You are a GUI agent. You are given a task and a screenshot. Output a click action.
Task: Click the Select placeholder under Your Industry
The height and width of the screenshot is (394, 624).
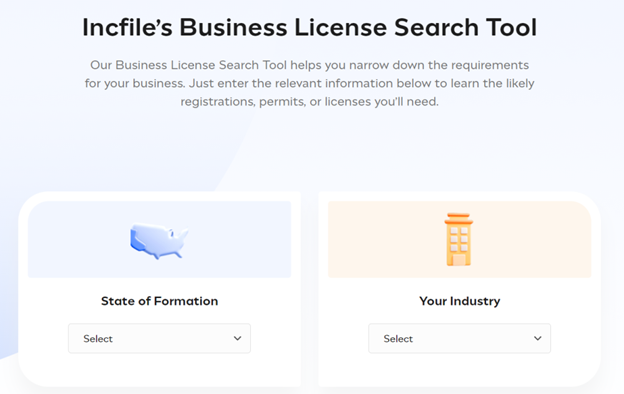click(x=398, y=339)
